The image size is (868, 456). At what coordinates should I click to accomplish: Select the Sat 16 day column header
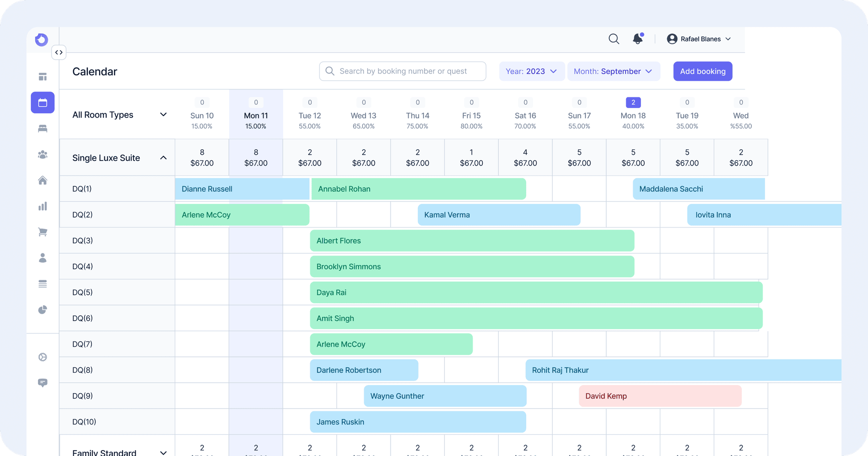click(x=525, y=114)
